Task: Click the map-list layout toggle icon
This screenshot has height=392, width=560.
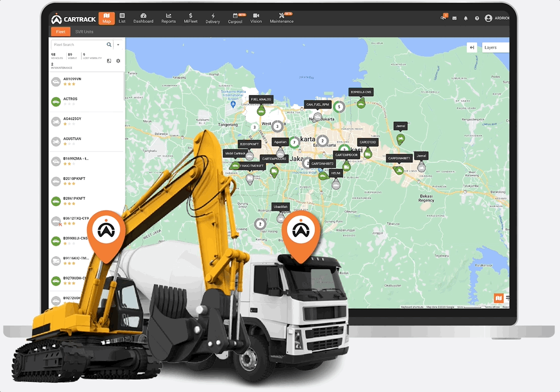Action: (109, 61)
